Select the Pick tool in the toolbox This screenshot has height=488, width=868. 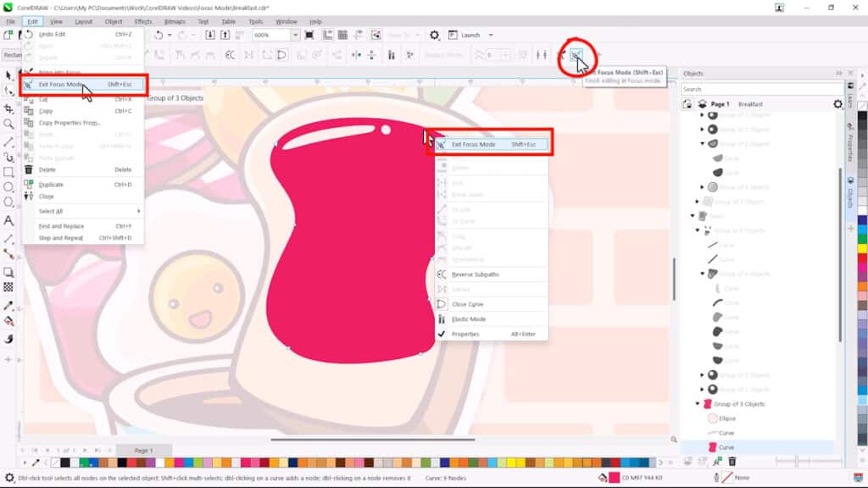click(8, 75)
